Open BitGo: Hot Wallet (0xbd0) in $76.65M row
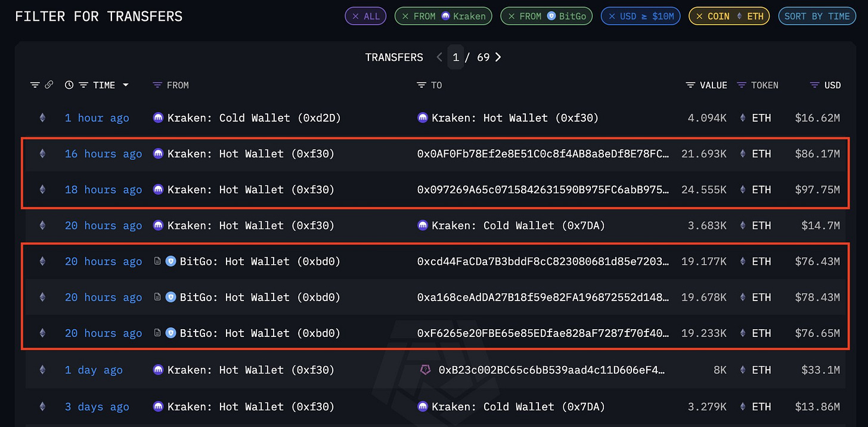Screen dimensions: 868x427 (x=260, y=333)
